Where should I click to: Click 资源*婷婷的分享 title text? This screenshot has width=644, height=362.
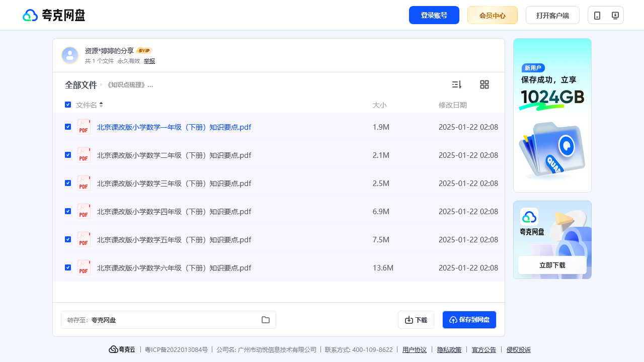click(x=109, y=51)
